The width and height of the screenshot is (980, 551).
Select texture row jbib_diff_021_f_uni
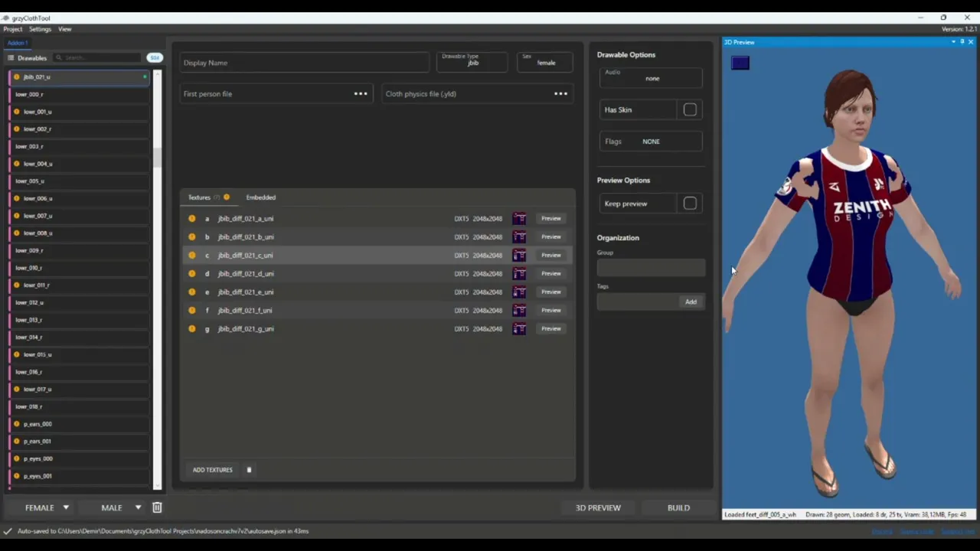pos(377,311)
